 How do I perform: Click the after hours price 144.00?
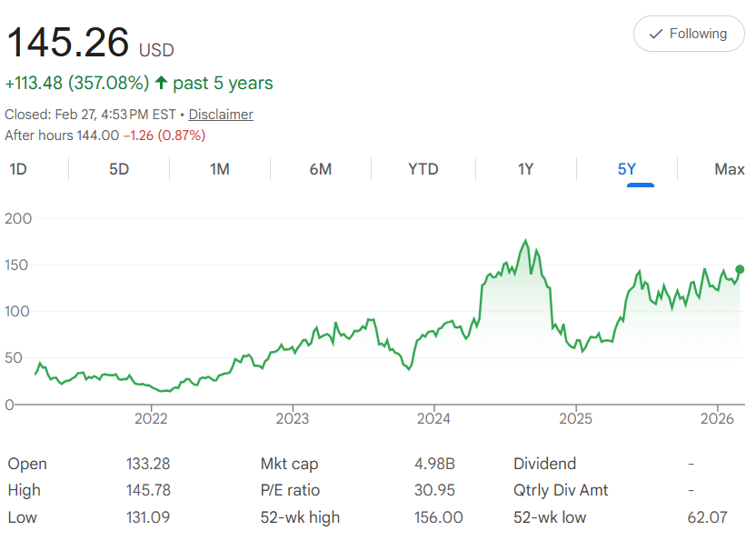(x=97, y=135)
